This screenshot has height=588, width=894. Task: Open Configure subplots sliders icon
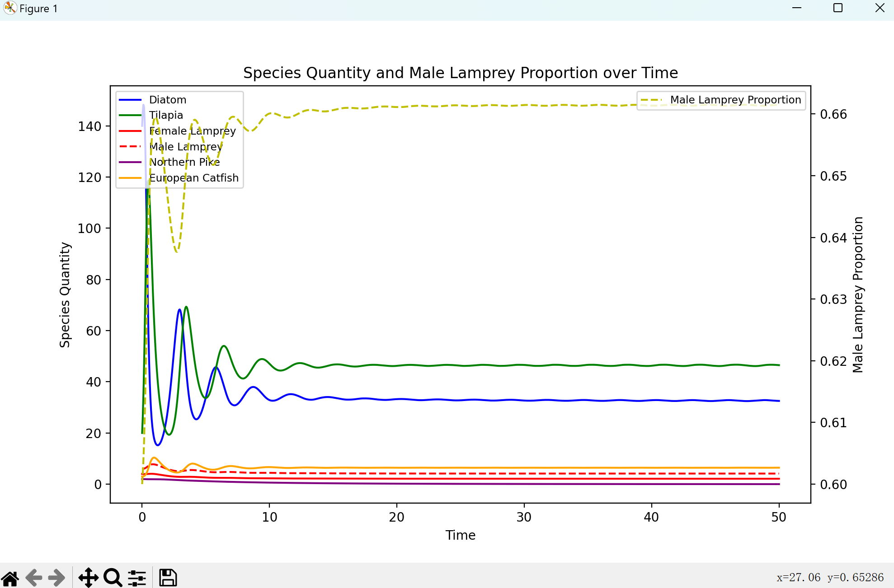pyautogui.click(x=137, y=578)
